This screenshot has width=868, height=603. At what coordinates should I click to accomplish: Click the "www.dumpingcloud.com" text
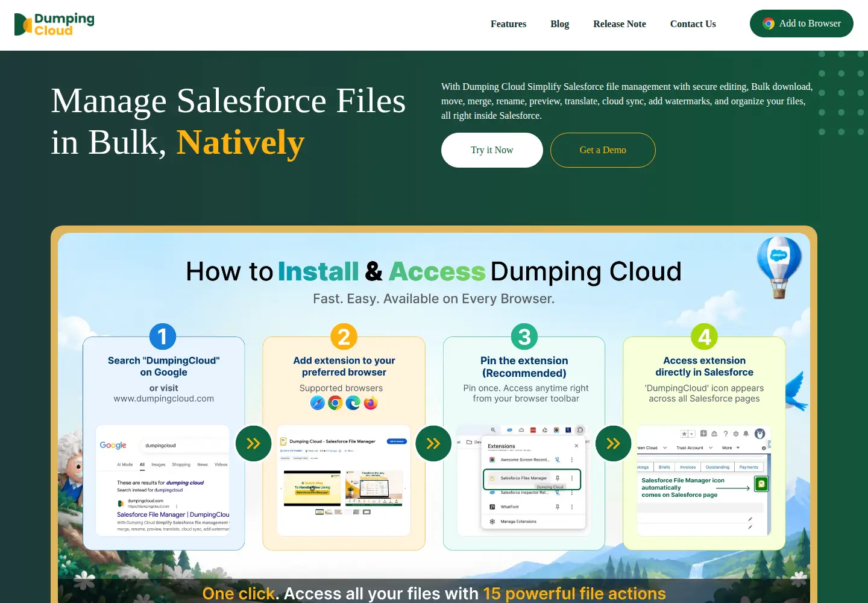pos(164,399)
